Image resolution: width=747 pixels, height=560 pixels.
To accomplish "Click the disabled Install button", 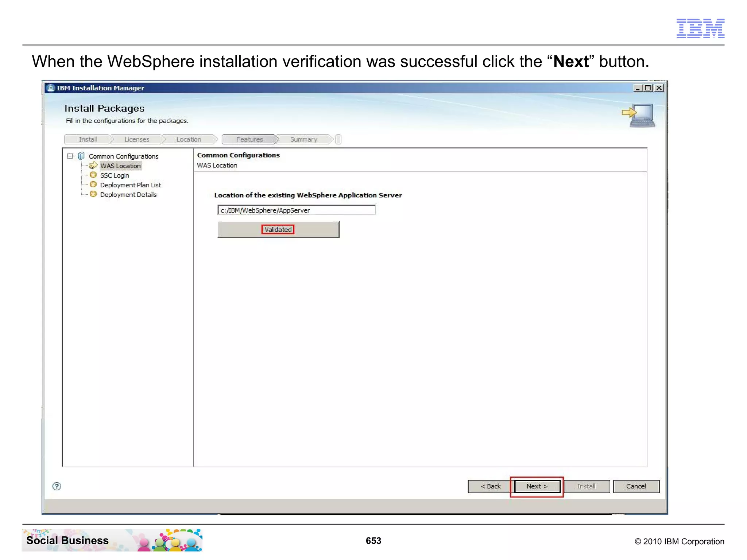I will [x=587, y=486].
